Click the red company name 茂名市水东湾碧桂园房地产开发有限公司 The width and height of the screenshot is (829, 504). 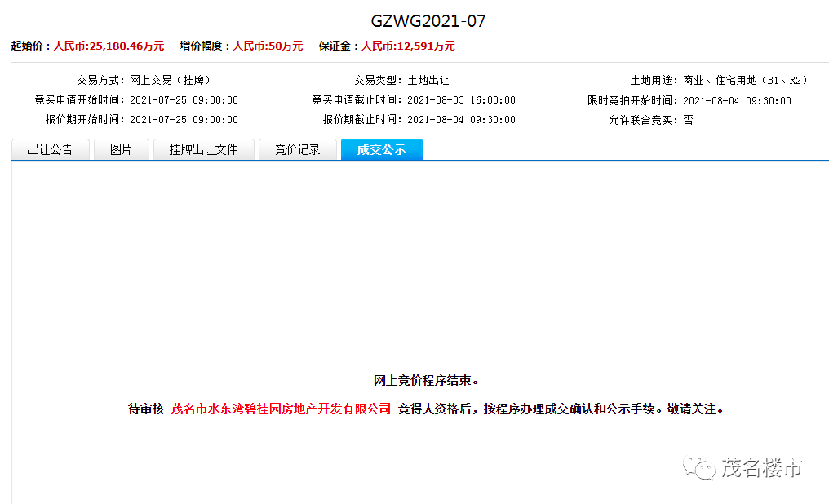[x=281, y=409]
